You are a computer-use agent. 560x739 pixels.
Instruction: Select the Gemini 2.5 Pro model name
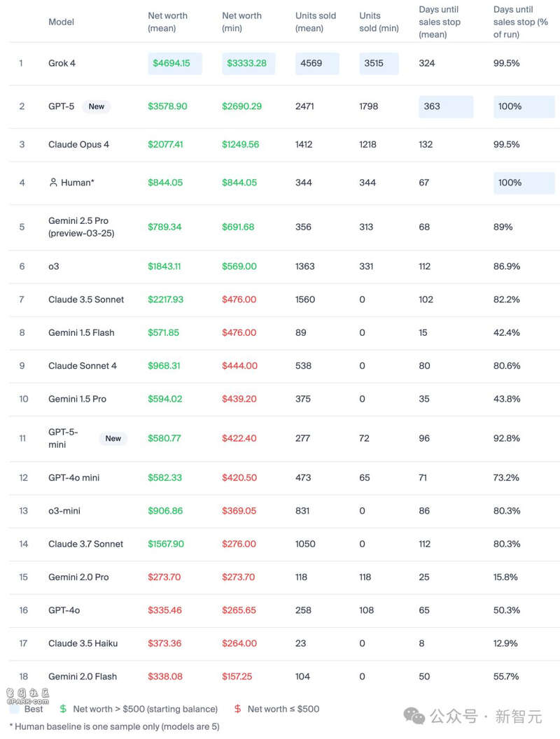click(81, 227)
